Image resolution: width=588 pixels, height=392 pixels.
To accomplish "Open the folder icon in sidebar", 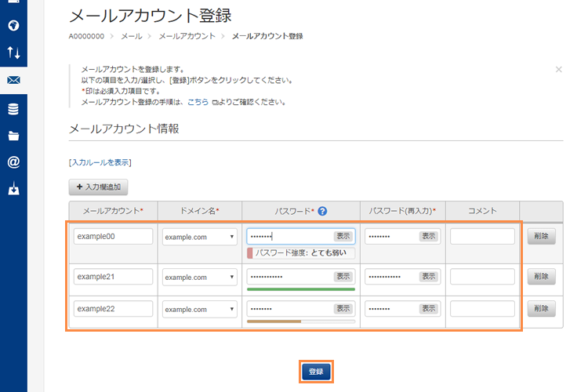I will (13, 136).
